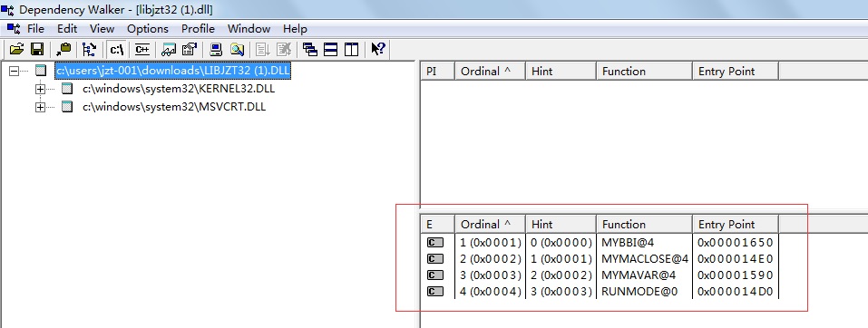
Task: Click entry point 0x00001590
Action: [736, 275]
